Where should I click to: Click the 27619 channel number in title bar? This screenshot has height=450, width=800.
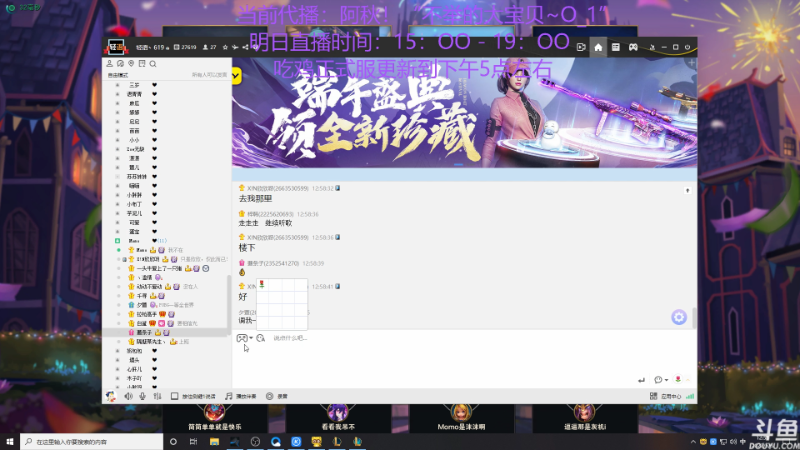tap(185, 47)
